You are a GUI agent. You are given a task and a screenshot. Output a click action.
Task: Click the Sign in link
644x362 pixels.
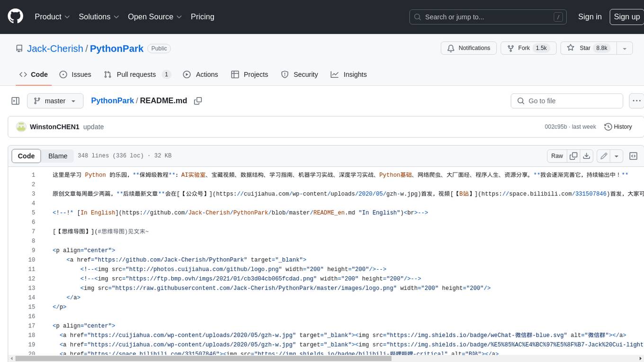pyautogui.click(x=590, y=17)
